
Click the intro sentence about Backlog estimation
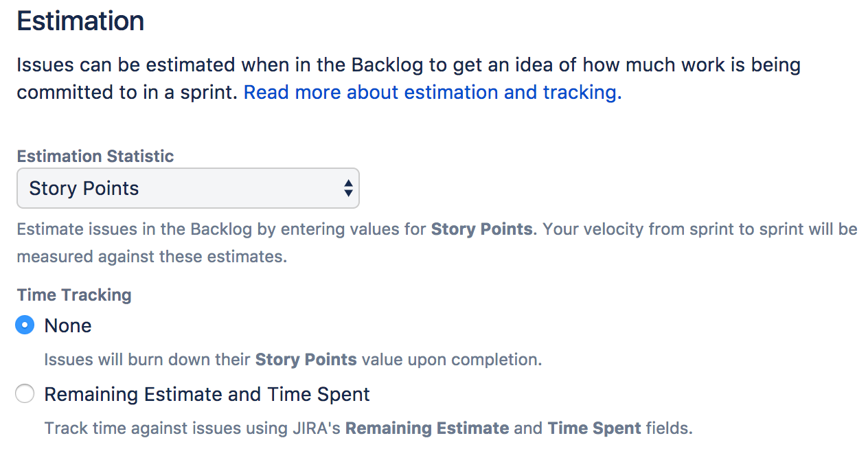click(409, 79)
